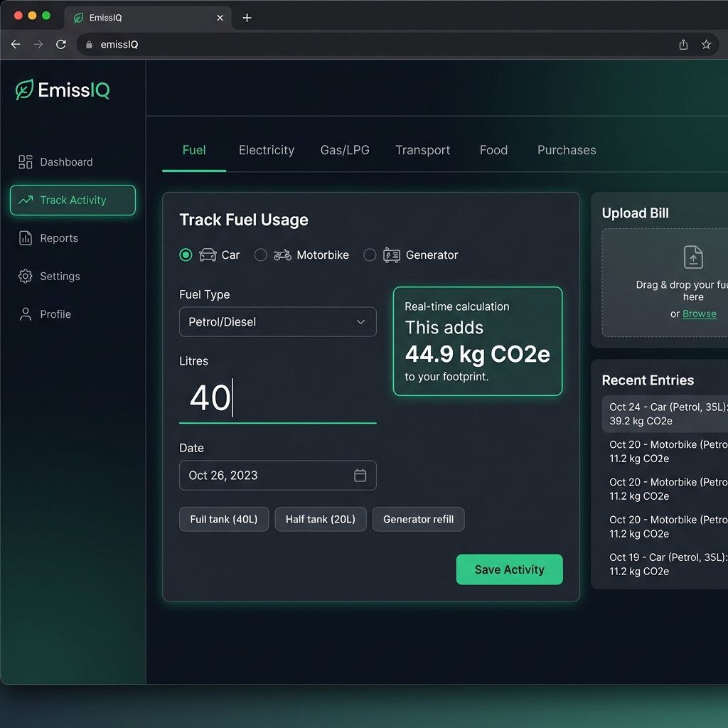Expand the Fuel Type dropdown

pos(277,322)
